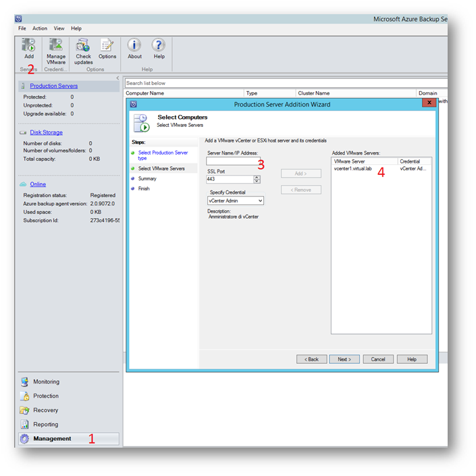Viewport: 476px width, 476px height.
Task: Click the Recovery folder icon
Action: [25, 410]
